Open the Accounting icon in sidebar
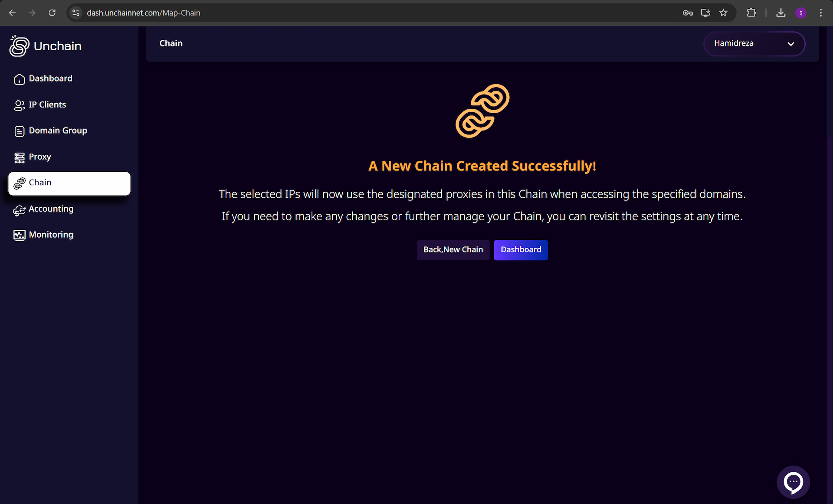Viewport: 833px width, 504px height. coord(19,210)
